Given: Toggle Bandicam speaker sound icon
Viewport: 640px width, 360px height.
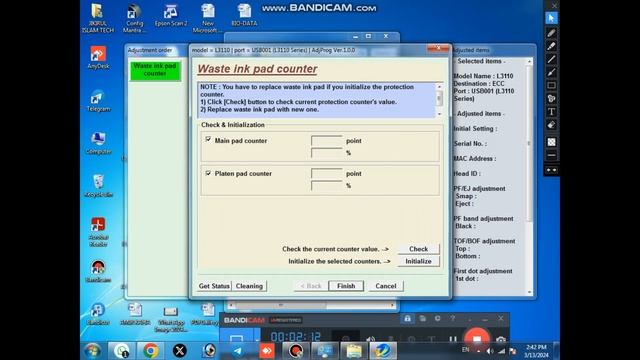Looking at the screenshot, I should tap(371, 340).
